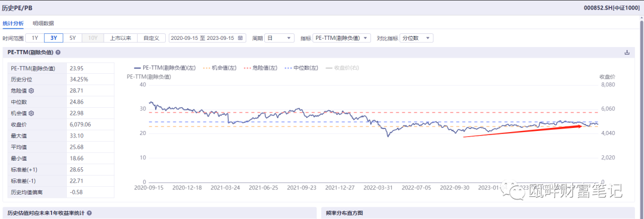
Task: Toggle PE-TTM(剔除负值)(左) series in legend
Action: tap(165, 68)
